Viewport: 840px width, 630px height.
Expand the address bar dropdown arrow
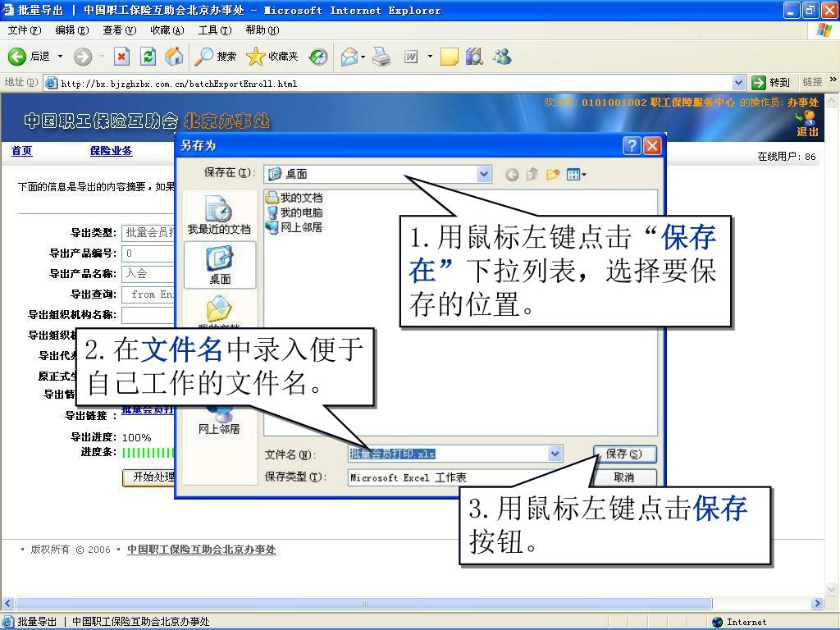tap(738, 83)
